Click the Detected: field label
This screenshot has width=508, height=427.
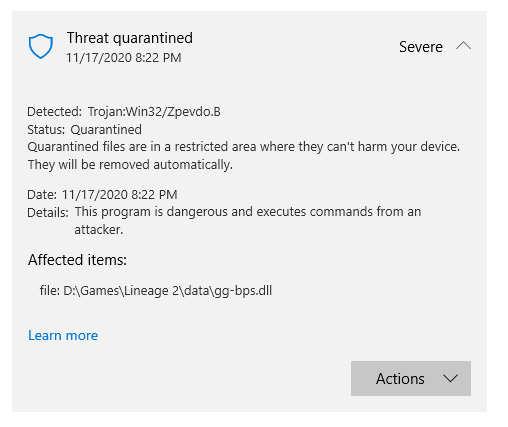[x=54, y=112]
